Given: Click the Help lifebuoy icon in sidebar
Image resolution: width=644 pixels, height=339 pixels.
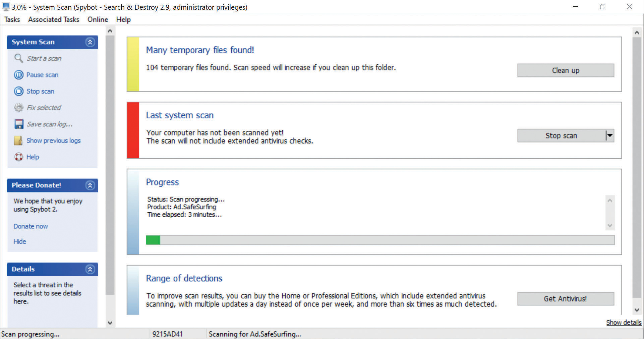Looking at the screenshot, I should click(x=18, y=157).
